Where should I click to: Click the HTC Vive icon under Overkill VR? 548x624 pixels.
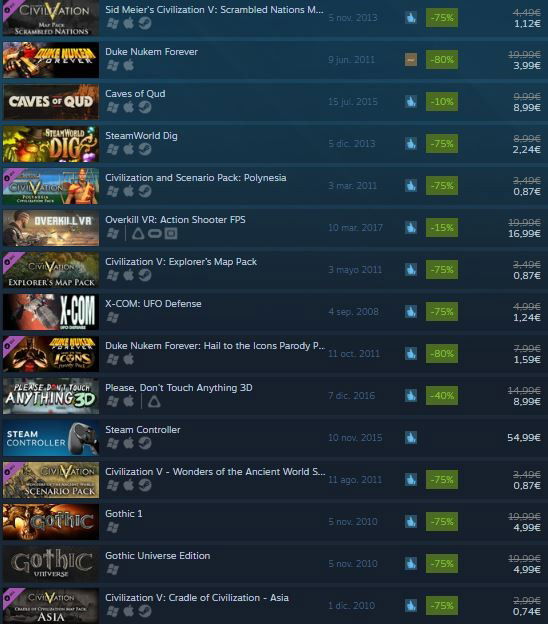click(138, 233)
